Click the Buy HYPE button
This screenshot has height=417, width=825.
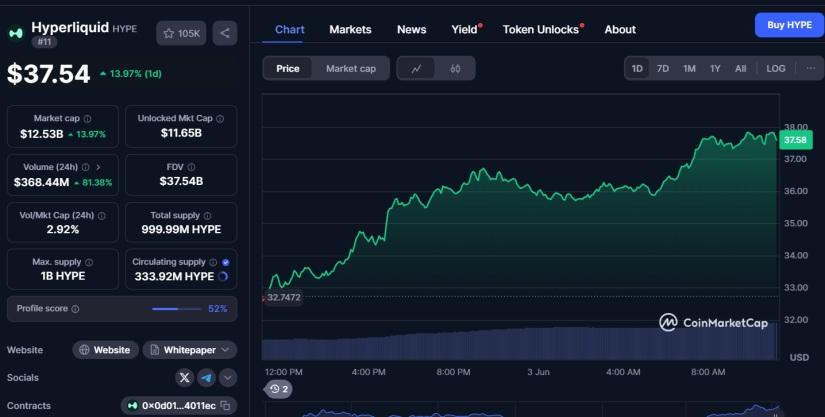(789, 25)
